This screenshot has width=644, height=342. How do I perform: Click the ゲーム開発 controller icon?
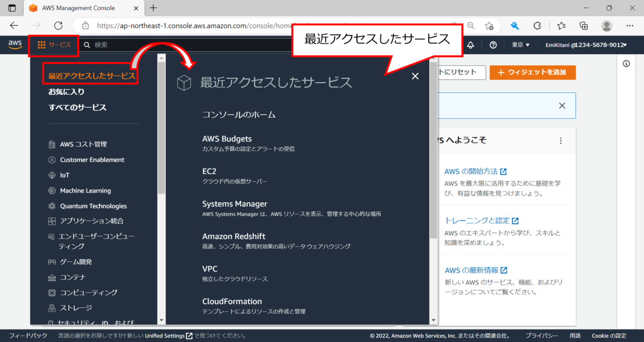(52, 262)
